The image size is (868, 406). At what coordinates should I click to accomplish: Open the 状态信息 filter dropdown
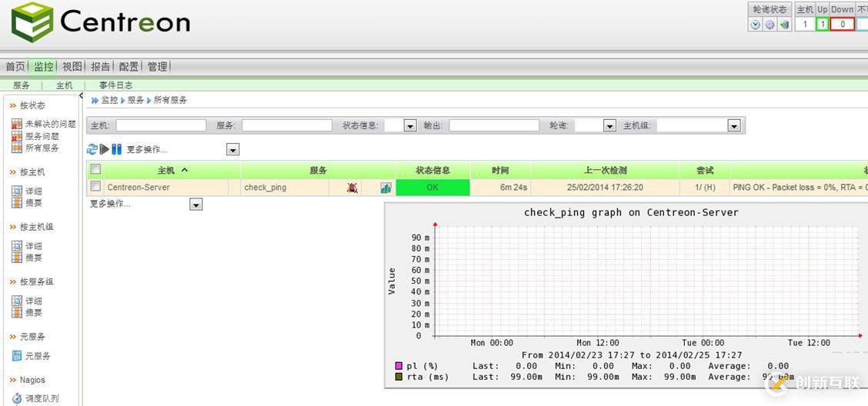tap(410, 126)
